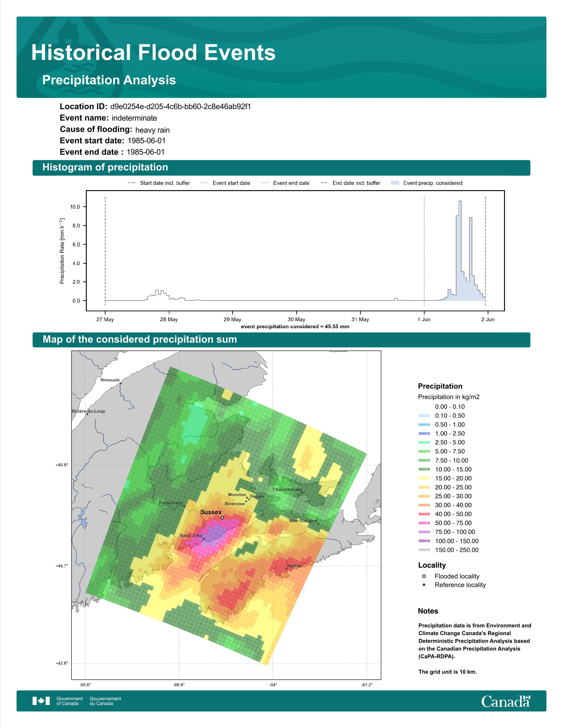Click the Sussex flooded locality marker

click(223, 518)
